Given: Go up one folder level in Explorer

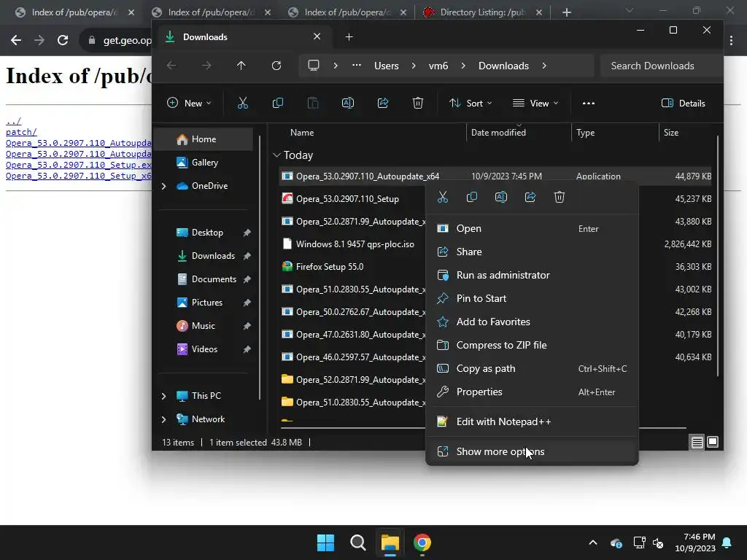Looking at the screenshot, I should (241, 66).
